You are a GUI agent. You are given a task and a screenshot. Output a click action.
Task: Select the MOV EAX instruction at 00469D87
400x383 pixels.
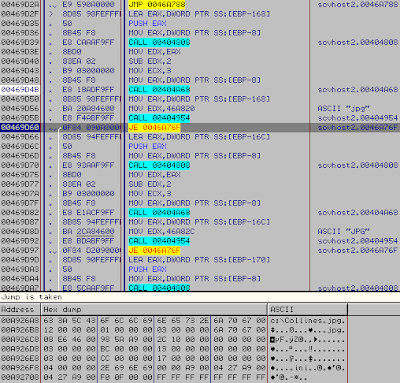(199, 222)
